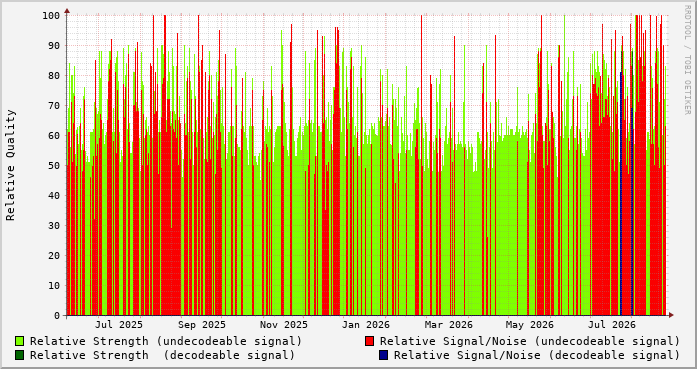697x369 pixels.
Task: Click the Jul 2025 x-axis label
Action: (x=119, y=325)
